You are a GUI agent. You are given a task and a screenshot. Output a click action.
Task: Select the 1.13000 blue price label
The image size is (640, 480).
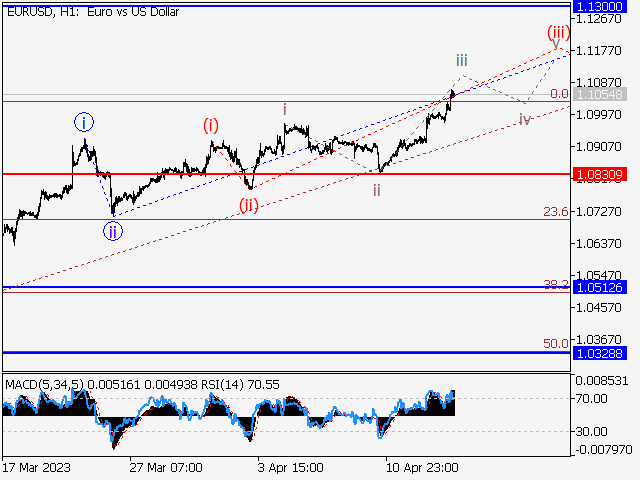tap(599, 6)
